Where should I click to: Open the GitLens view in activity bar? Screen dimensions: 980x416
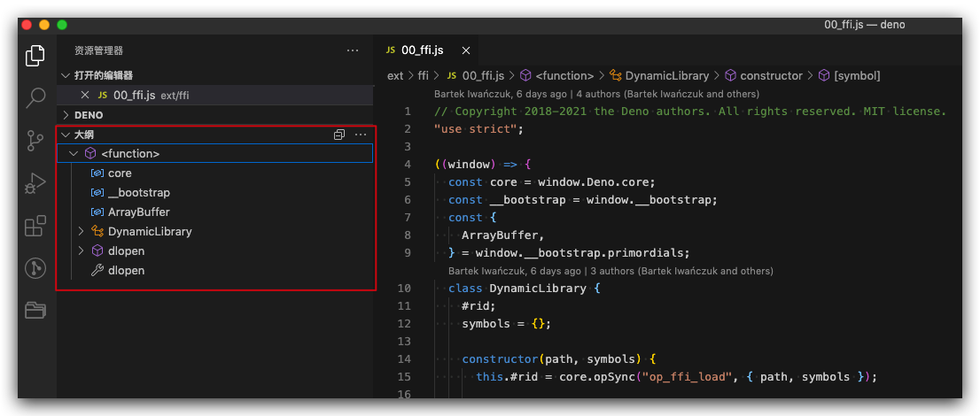click(x=35, y=268)
